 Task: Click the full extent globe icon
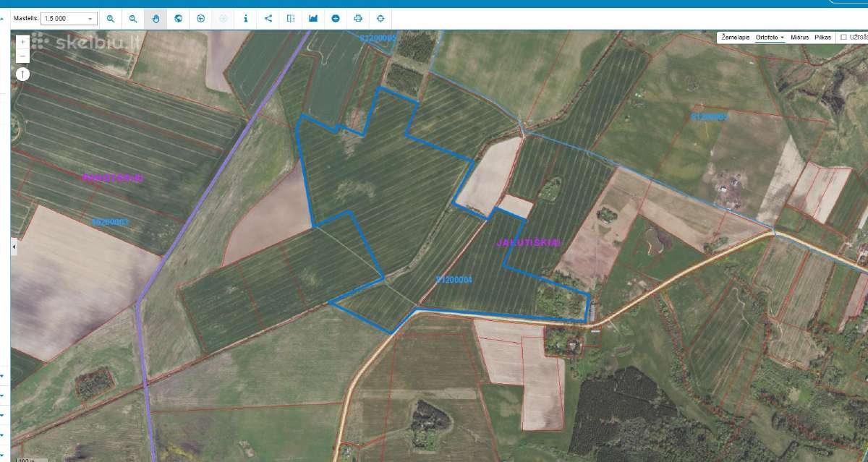(x=178, y=19)
